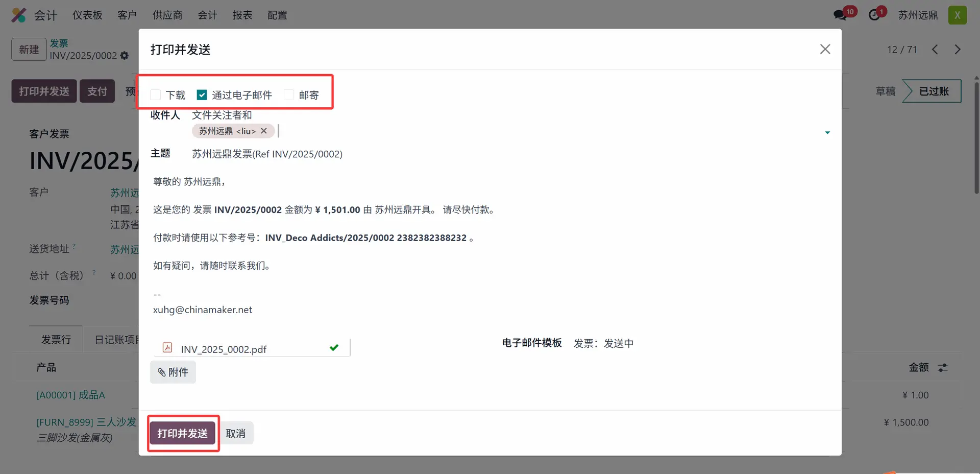Open the 供应商 menu
This screenshot has width=980, height=474.
[x=167, y=15]
